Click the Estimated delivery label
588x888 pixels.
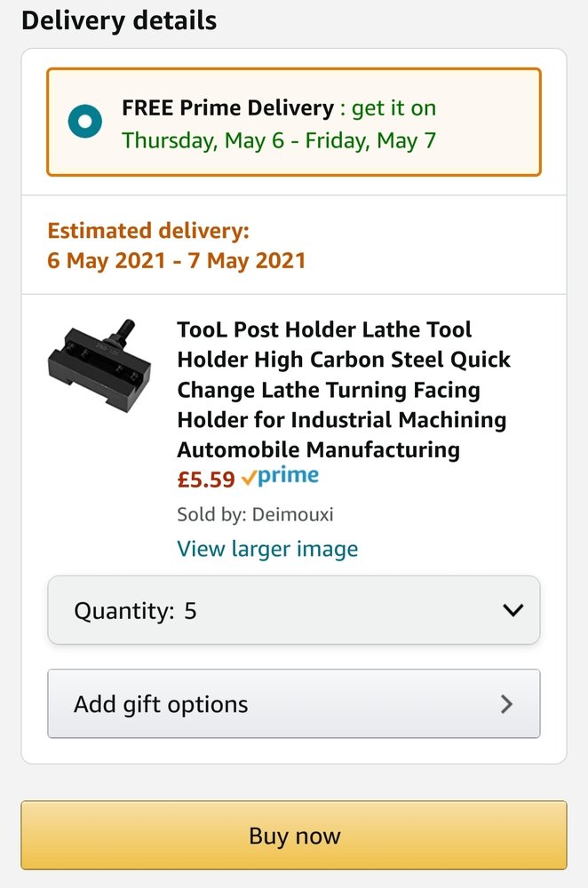pos(148,231)
